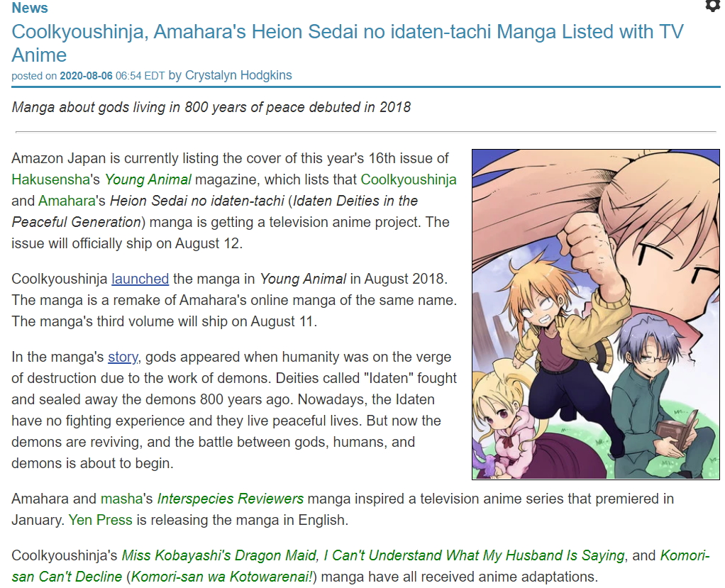
Task: Open the Interspecies Reviewers link
Action: click(x=231, y=499)
